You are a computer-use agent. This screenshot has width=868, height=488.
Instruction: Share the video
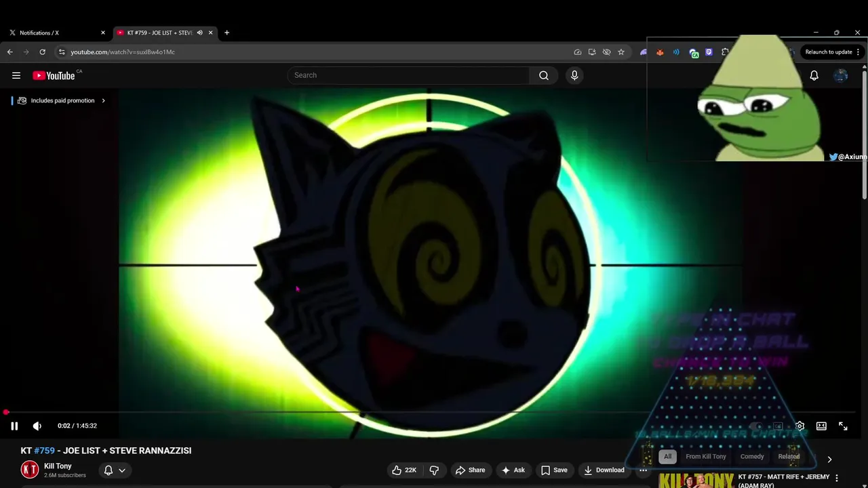470,470
